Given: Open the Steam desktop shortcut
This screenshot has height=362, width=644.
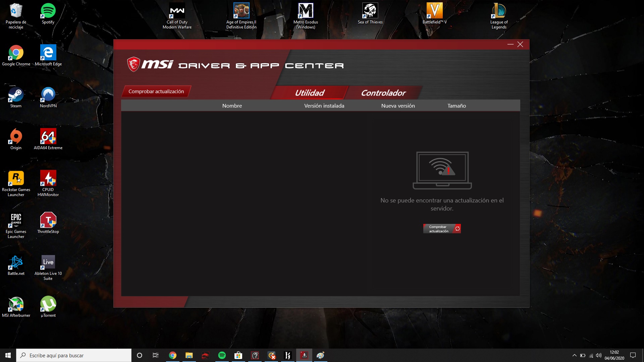Looking at the screenshot, I should (16, 98).
